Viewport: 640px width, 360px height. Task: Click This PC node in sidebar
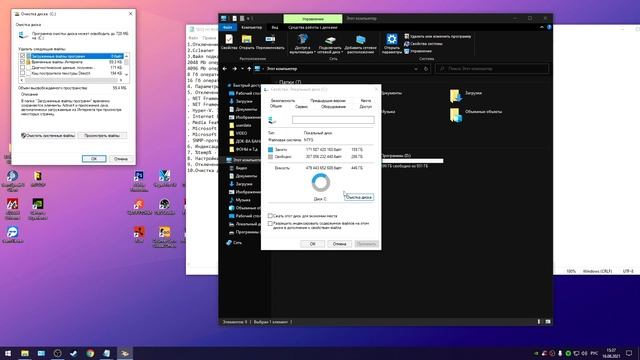(x=243, y=160)
